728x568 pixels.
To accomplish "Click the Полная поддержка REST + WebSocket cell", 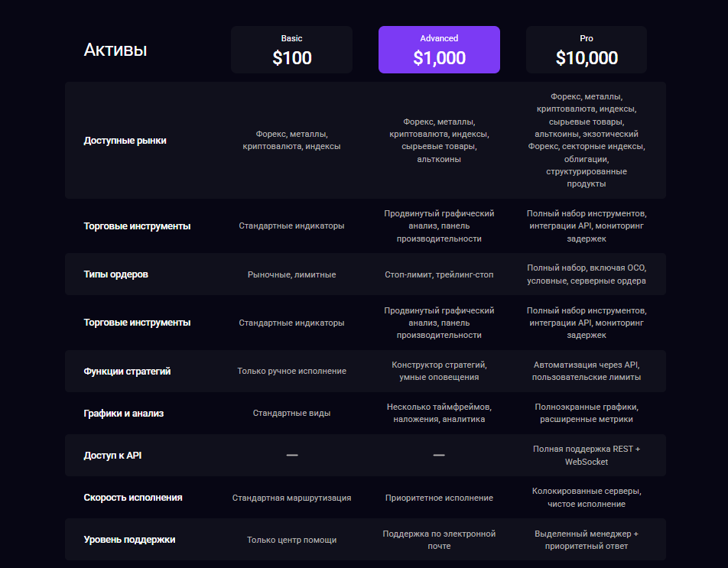I will tap(587, 456).
